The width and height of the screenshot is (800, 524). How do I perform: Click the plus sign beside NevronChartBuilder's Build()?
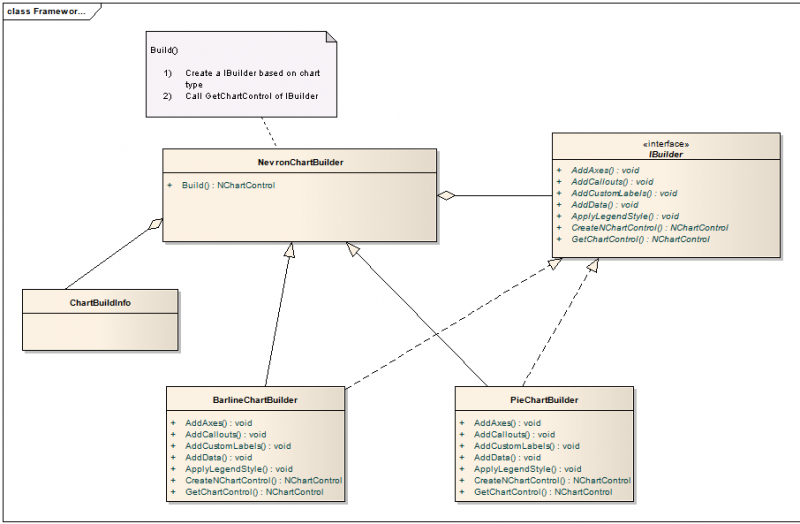pyautogui.click(x=171, y=186)
